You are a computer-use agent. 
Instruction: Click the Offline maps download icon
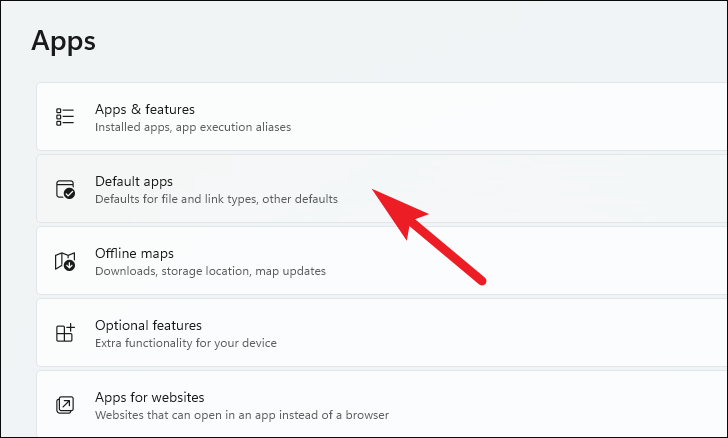coord(65,261)
